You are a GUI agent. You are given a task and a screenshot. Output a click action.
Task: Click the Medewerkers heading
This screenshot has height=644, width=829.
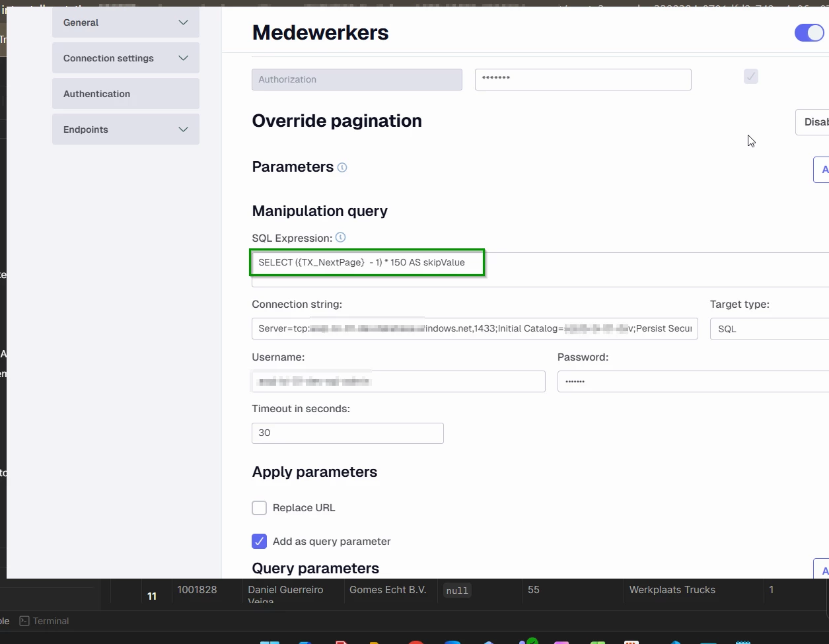coord(320,32)
